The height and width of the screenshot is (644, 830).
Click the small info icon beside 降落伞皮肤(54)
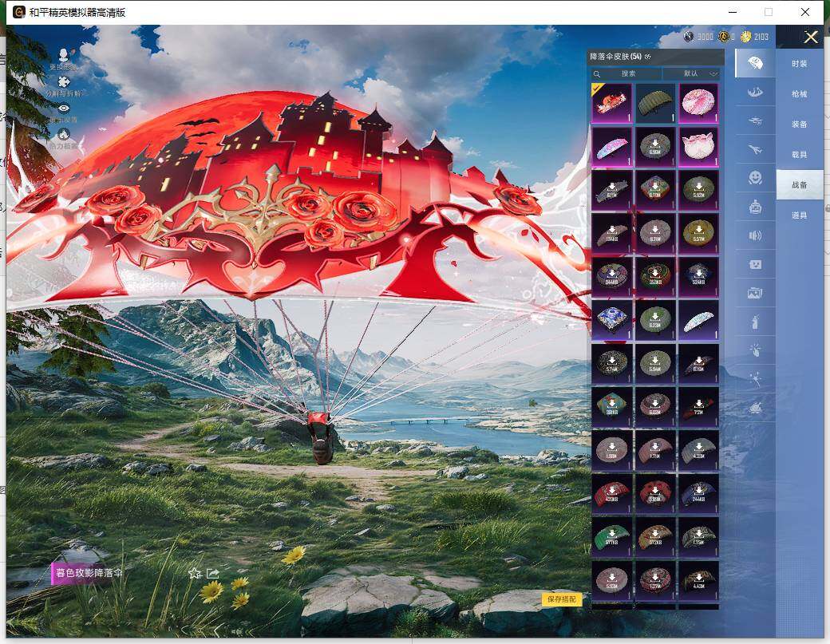[x=648, y=57]
